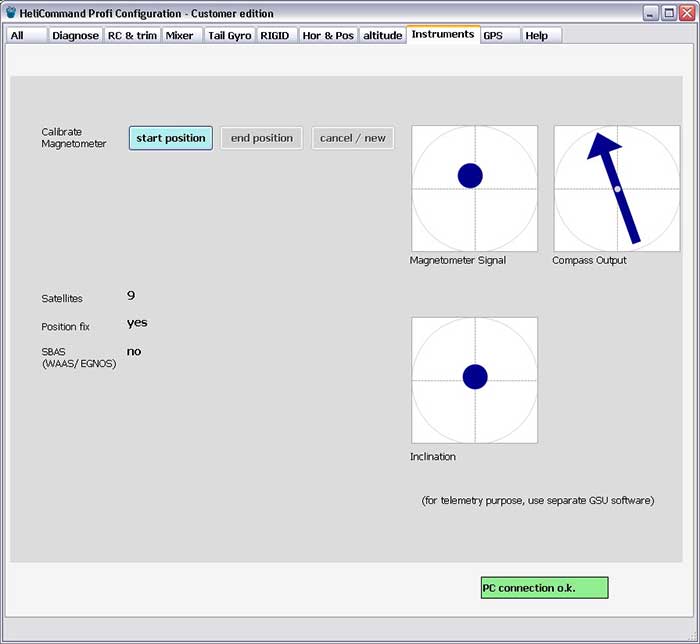The image size is (700, 644).
Task: Click the telemetry GSU software note
Action: 538,500
